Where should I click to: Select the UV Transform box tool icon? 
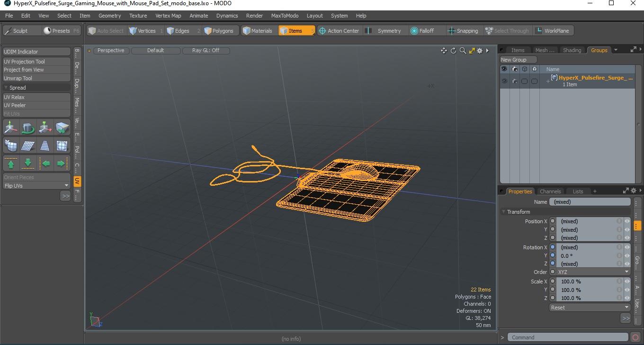tap(62, 127)
